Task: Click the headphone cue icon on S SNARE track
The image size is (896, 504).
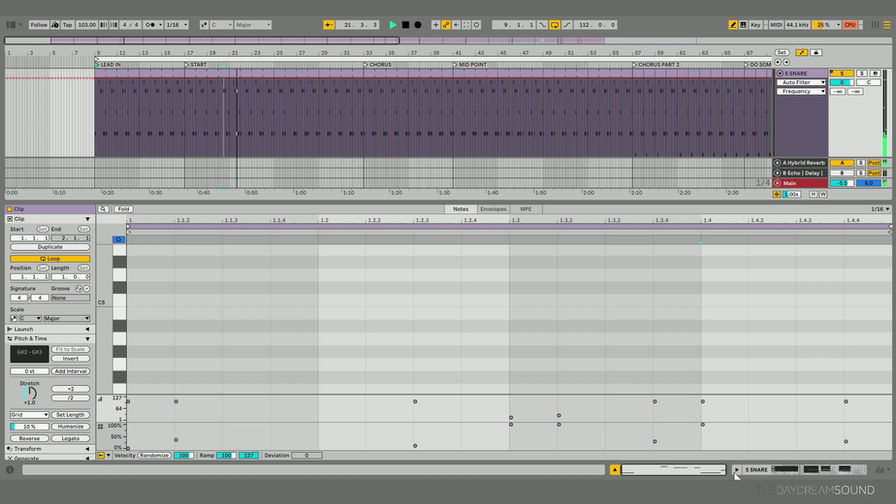Action: tap(874, 73)
